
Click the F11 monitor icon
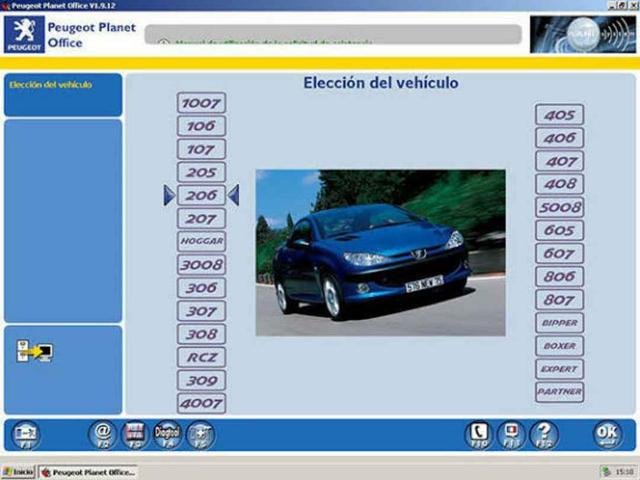pyautogui.click(x=513, y=434)
